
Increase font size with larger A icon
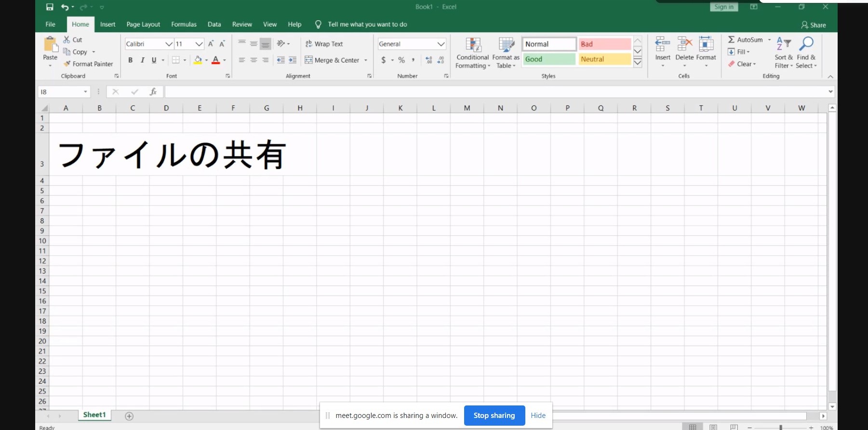[211, 44]
